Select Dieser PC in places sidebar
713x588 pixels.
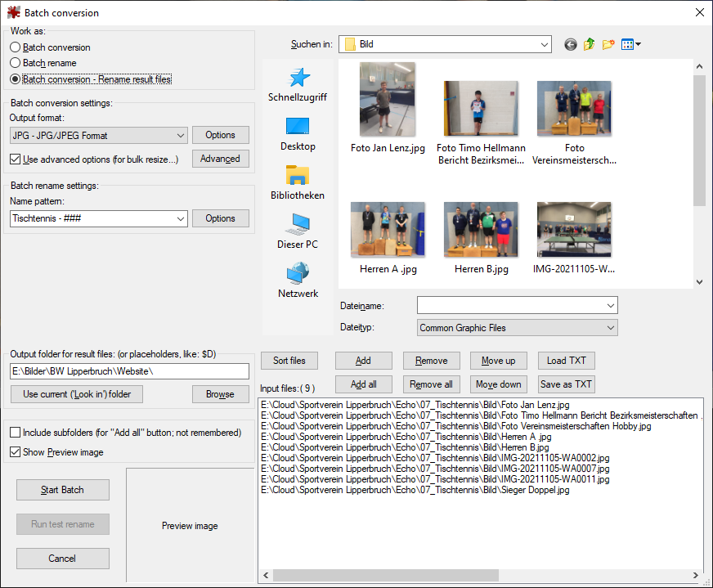tap(298, 232)
